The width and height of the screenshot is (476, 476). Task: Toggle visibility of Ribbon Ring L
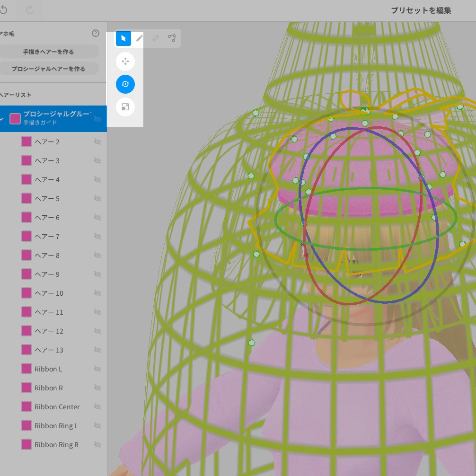[x=97, y=425]
